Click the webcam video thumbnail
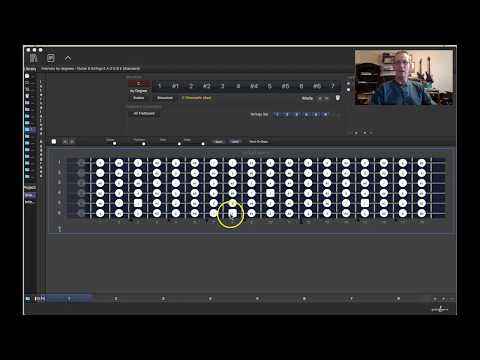This screenshot has height=360, width=480. click(404, 77)
